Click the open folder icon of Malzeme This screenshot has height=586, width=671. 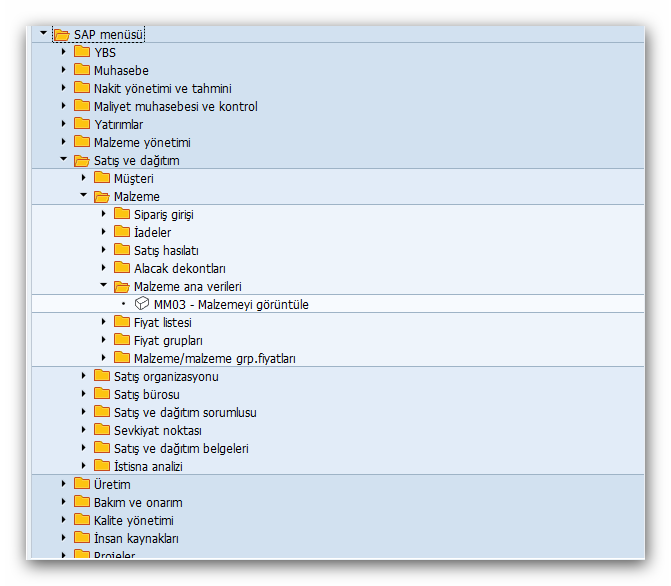102,196
